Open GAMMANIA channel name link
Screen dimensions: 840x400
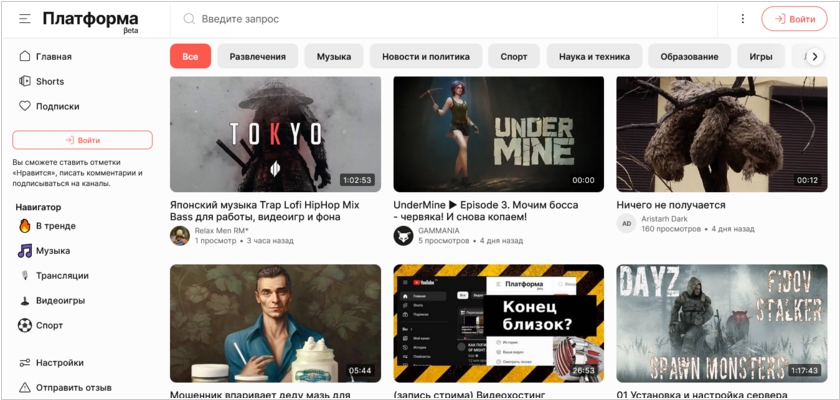tap(439, 230)
